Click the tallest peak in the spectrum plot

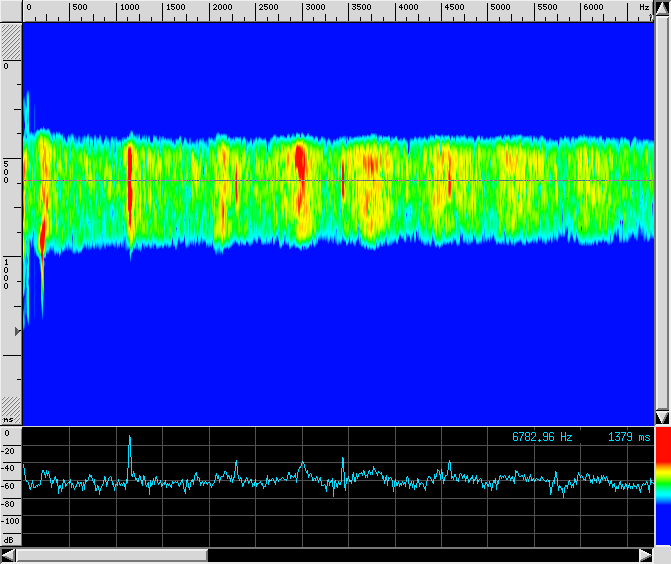129,440
